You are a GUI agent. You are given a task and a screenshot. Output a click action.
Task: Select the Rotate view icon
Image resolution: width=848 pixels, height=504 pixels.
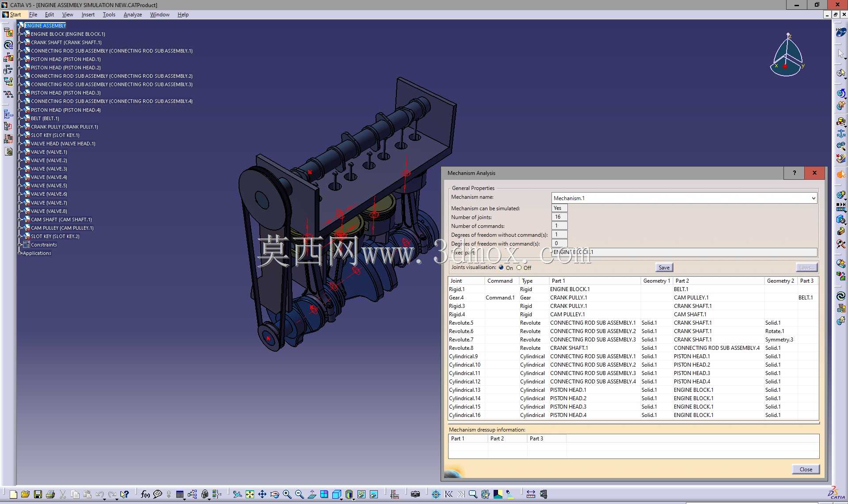[x=274, y=494]
